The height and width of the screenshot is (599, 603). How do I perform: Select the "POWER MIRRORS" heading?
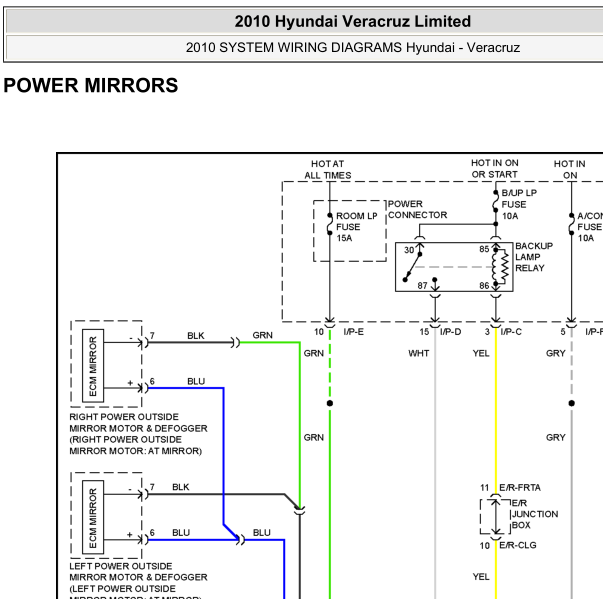(91, 85)
